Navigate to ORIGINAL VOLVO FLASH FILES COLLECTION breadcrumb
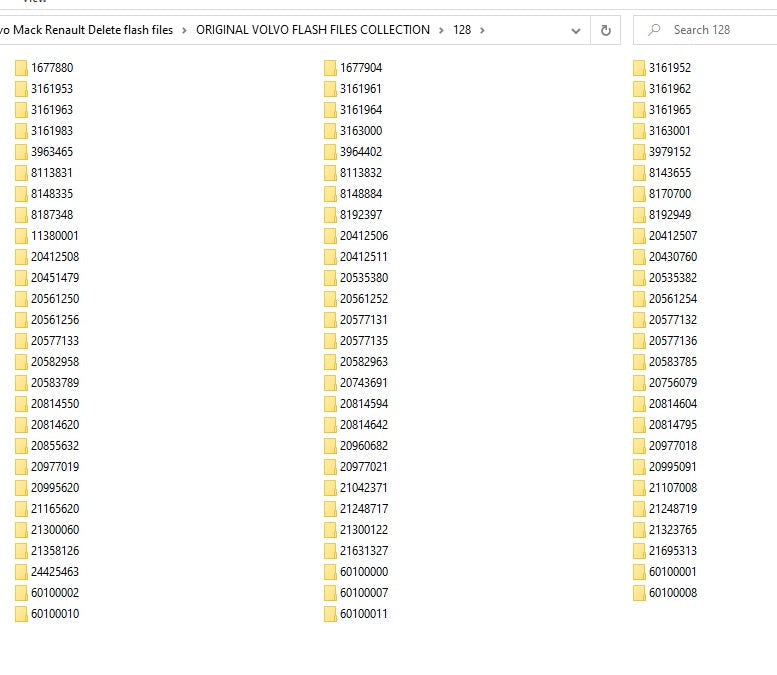This screenshot has height=675, width=777. (x=312, y=30)
